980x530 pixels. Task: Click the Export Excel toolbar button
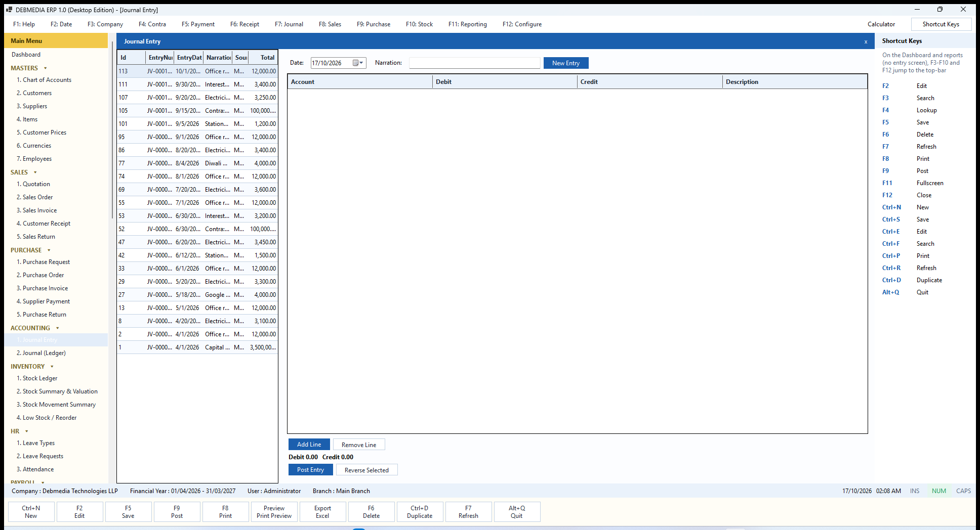(x=322, y=512)
